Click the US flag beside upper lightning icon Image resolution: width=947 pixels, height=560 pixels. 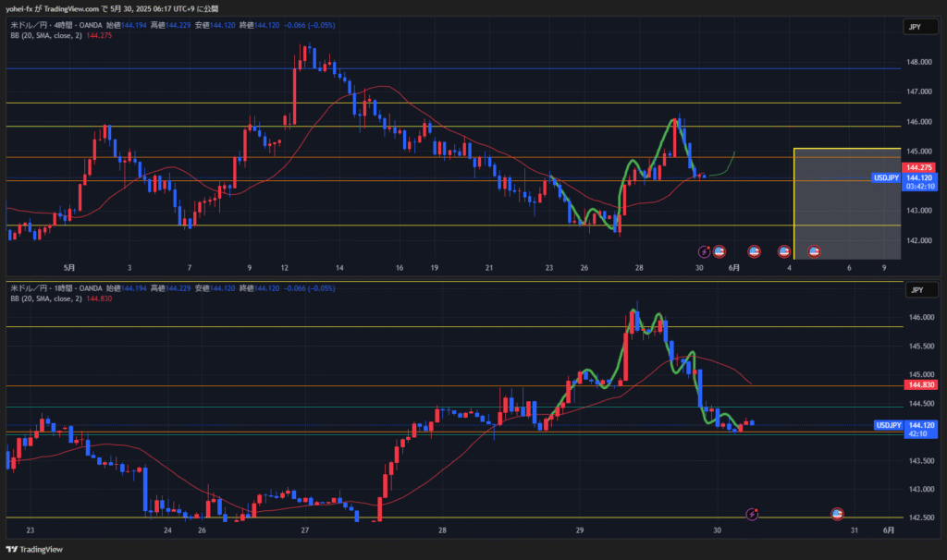tap(719, 250)
